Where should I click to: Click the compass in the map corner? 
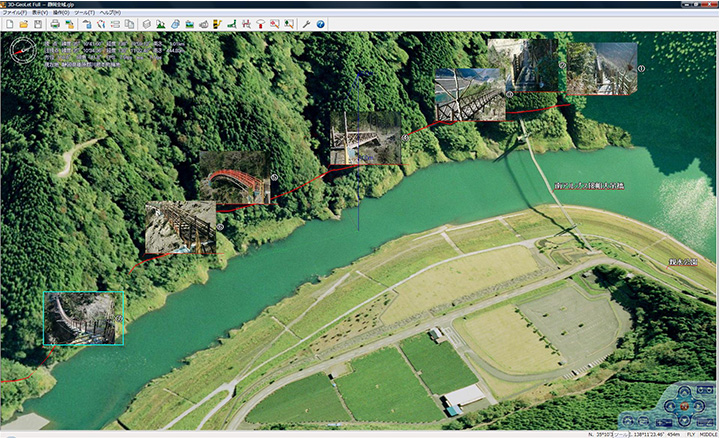tap(23, 51)
